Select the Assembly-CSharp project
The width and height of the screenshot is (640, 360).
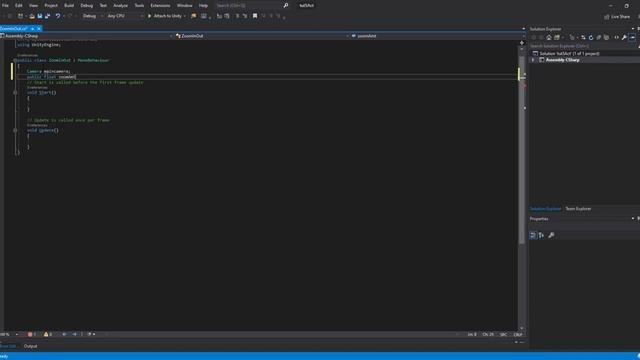pyautogui.click(x=562, y=60)
